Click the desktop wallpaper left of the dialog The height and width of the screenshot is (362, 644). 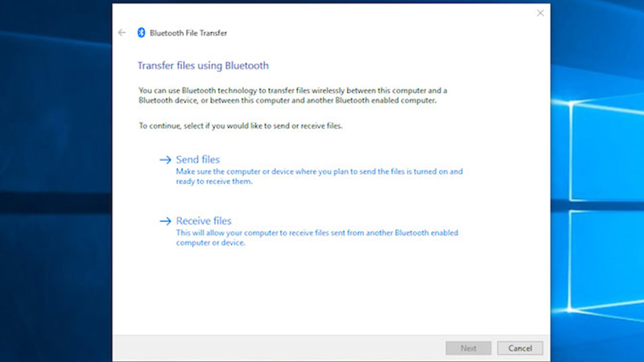(x=56, y=201)
